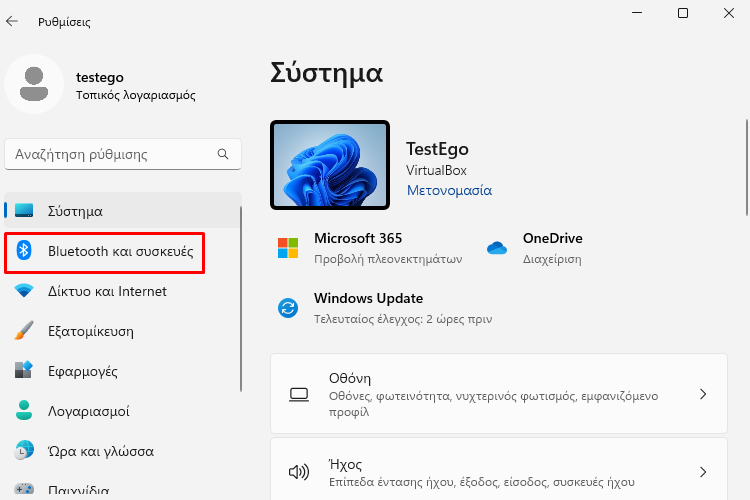Click the Εφαρμογές apps icon

24,370
